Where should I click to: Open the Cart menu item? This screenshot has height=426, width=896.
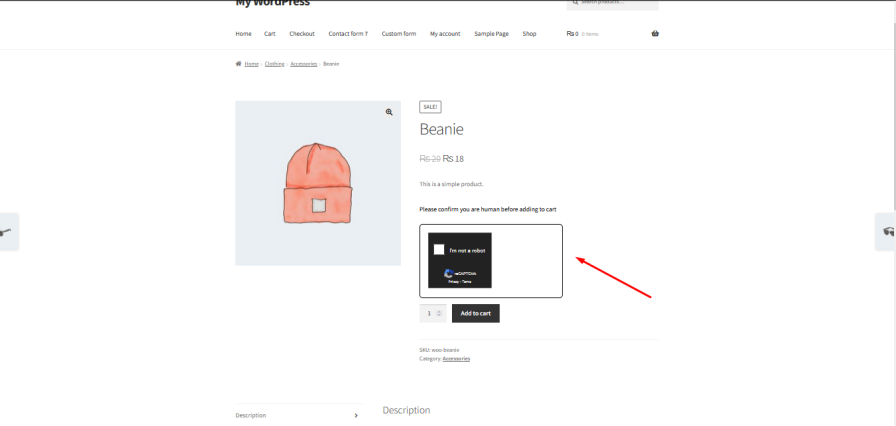[270, 34]
